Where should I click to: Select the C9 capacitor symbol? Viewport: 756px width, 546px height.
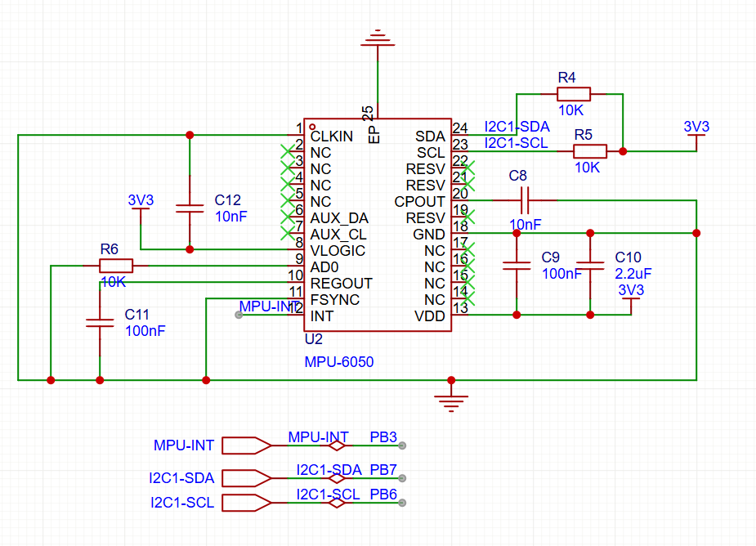click(x=517, y=265)
